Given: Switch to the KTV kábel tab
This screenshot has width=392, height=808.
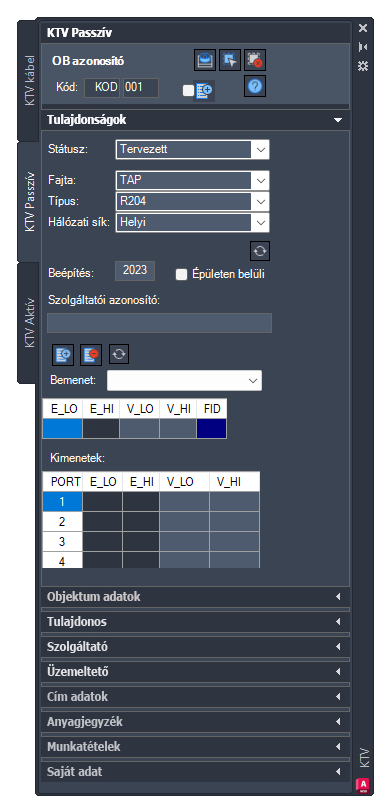Looking at the screenshot, I should [x=29, y=80].
